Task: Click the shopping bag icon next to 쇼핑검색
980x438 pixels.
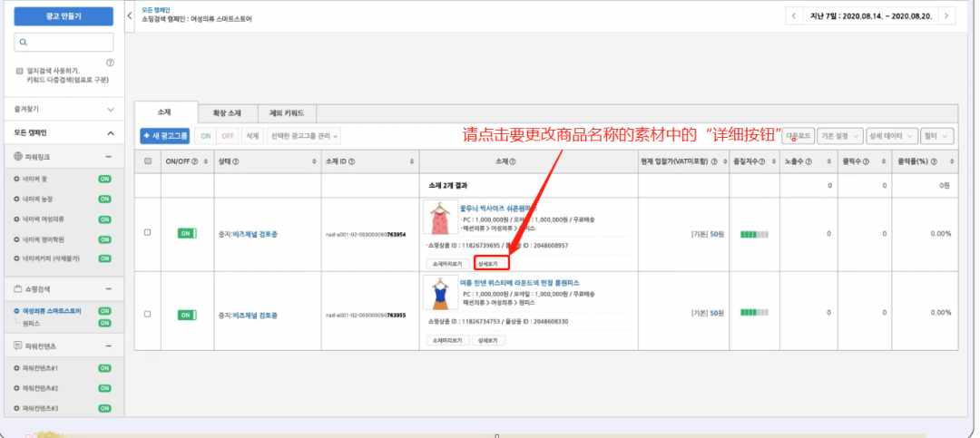Action: pos(18,289)
